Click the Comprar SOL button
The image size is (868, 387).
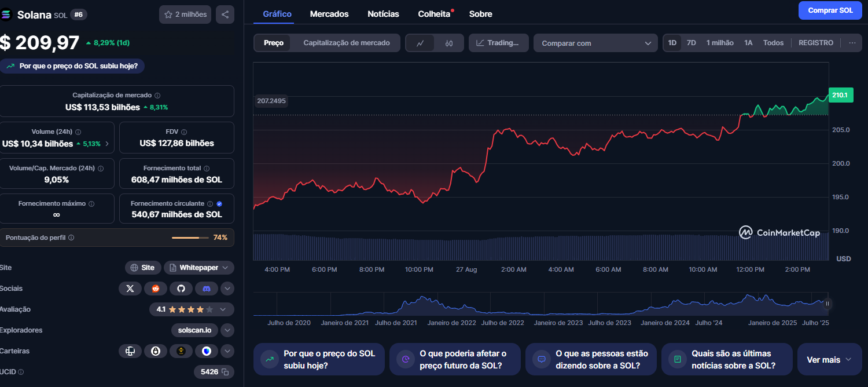(830, 10)
